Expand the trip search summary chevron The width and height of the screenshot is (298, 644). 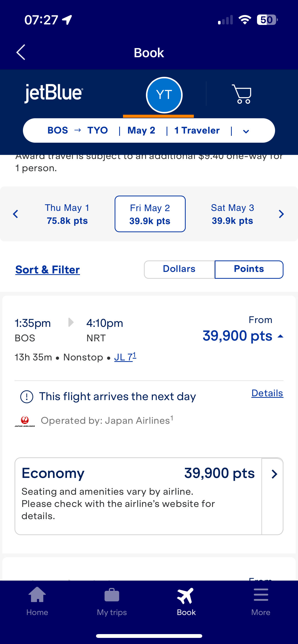(x=246, y=131)
